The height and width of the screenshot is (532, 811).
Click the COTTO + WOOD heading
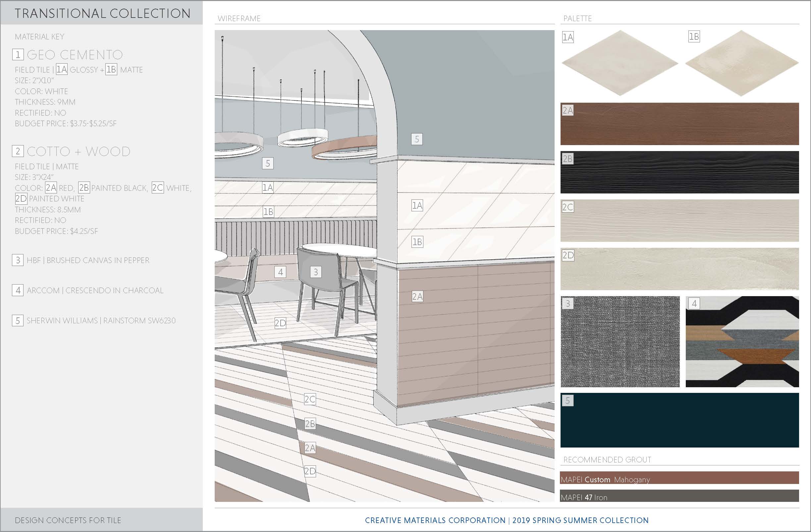[79, 151]
